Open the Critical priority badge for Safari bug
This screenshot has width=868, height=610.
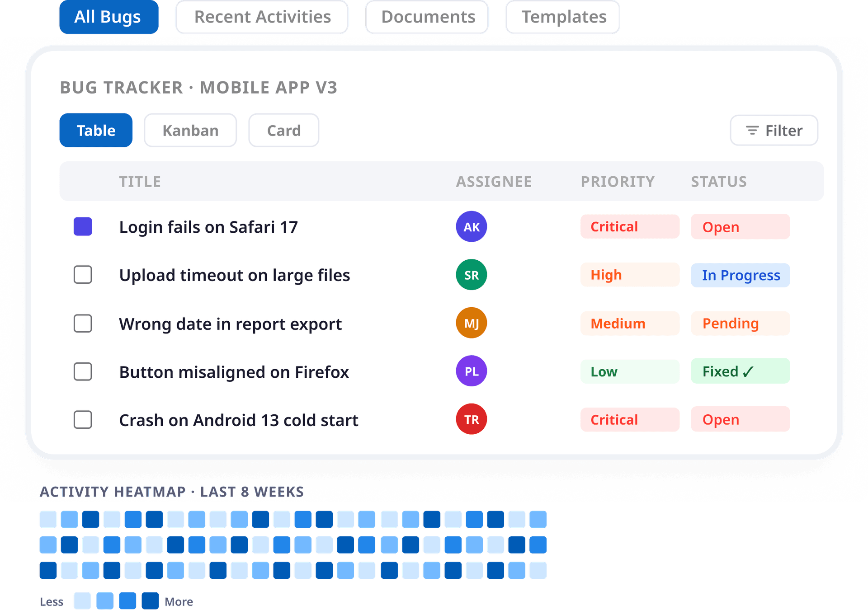point(630,227)
